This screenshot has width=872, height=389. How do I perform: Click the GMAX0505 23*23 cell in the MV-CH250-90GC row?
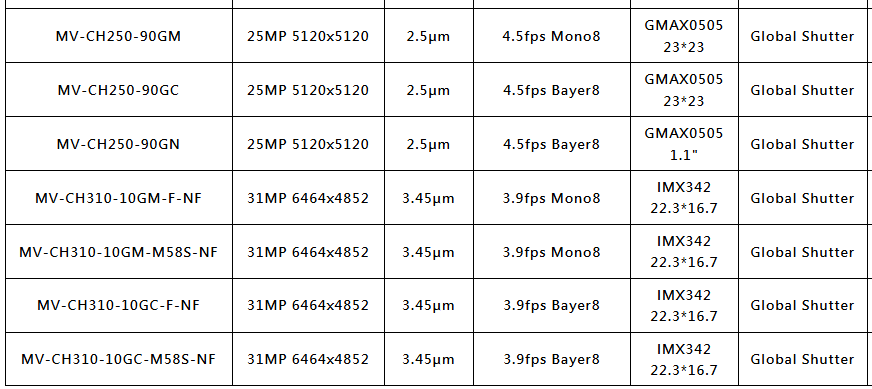684,90
